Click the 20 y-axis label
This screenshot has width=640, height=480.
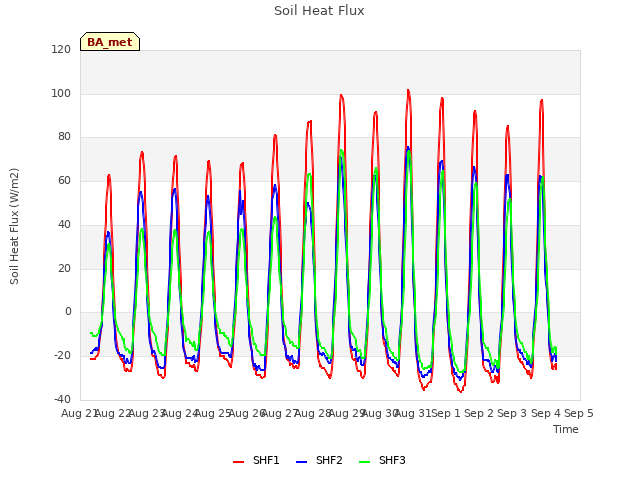coord(64,269)
